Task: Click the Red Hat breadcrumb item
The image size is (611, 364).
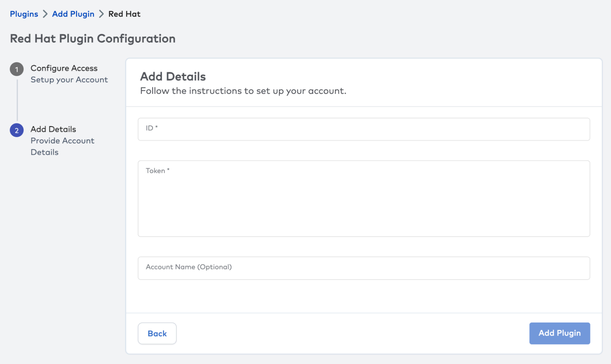Action: point(124,14)
